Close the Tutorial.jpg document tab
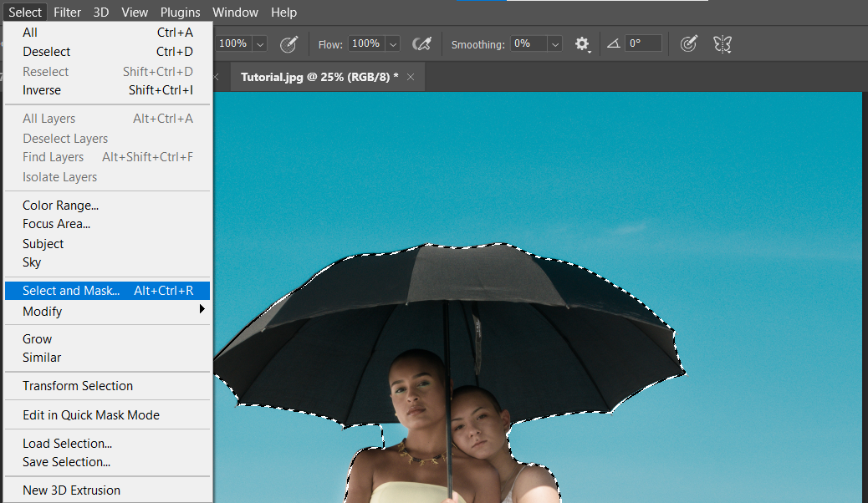 click(x=410, y=76)
